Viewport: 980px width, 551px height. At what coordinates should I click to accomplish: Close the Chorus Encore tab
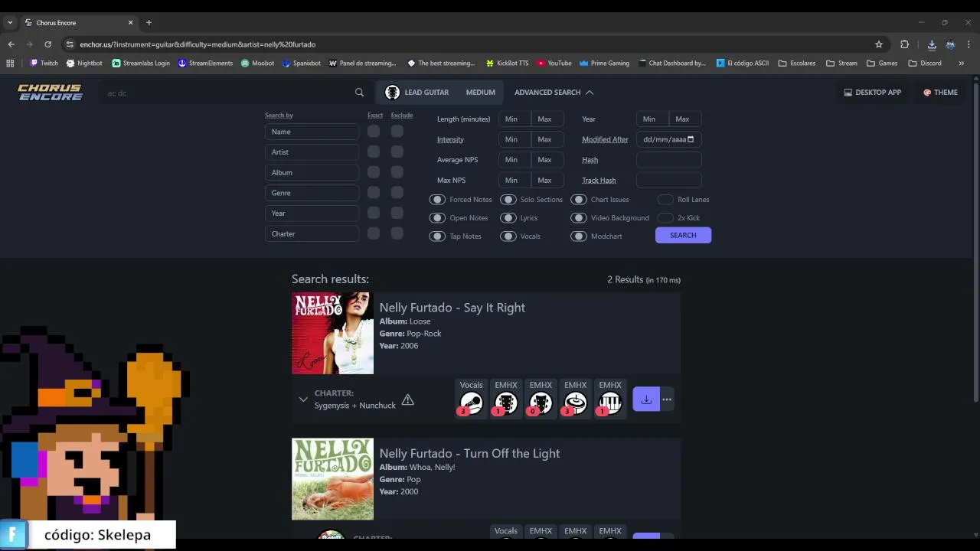[130, 22]
